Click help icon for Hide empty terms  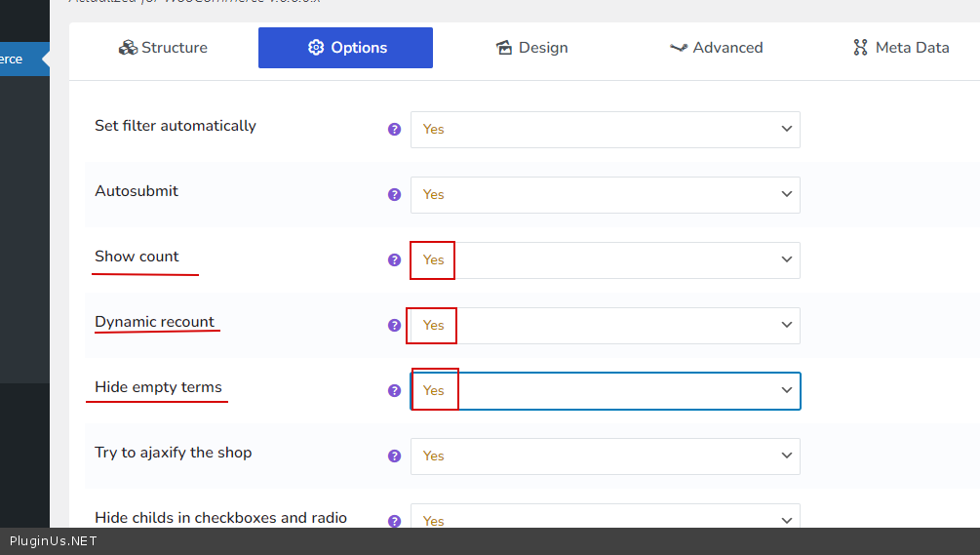[x=394, y=390]
